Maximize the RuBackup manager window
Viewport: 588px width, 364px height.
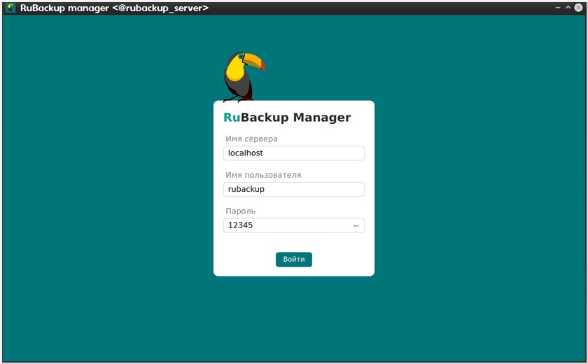coord(568,8)
